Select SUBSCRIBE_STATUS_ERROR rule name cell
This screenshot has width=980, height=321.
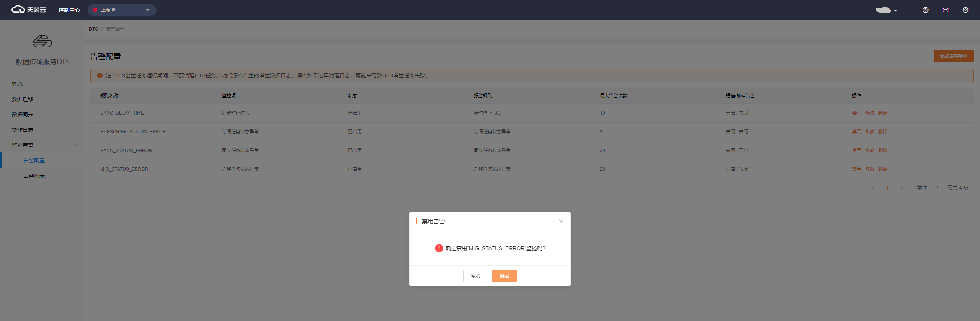coord(133,132)
